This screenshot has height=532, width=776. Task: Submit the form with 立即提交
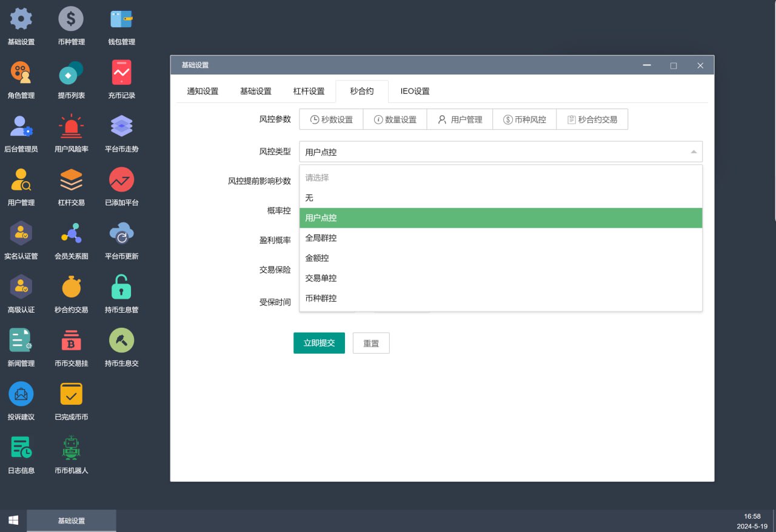point(319,343)
